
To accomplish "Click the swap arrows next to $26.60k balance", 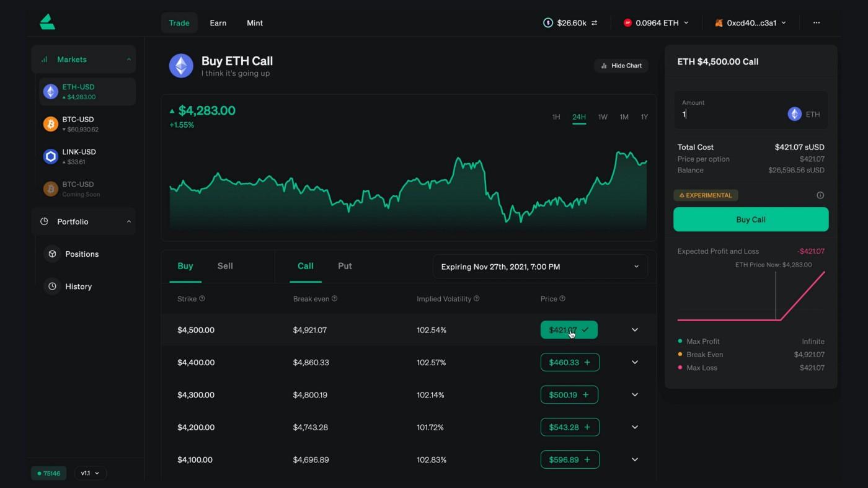I will click(x=593, y=22).
